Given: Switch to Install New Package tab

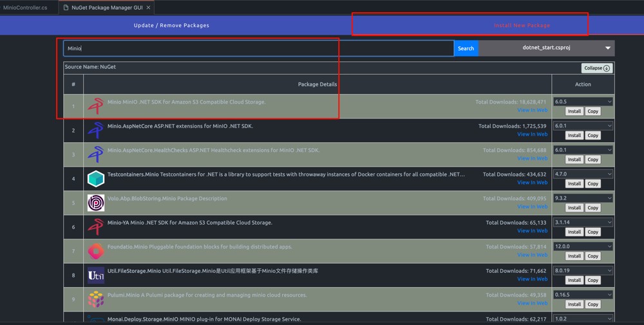Looking at the screenshot, I should [522, 25].
